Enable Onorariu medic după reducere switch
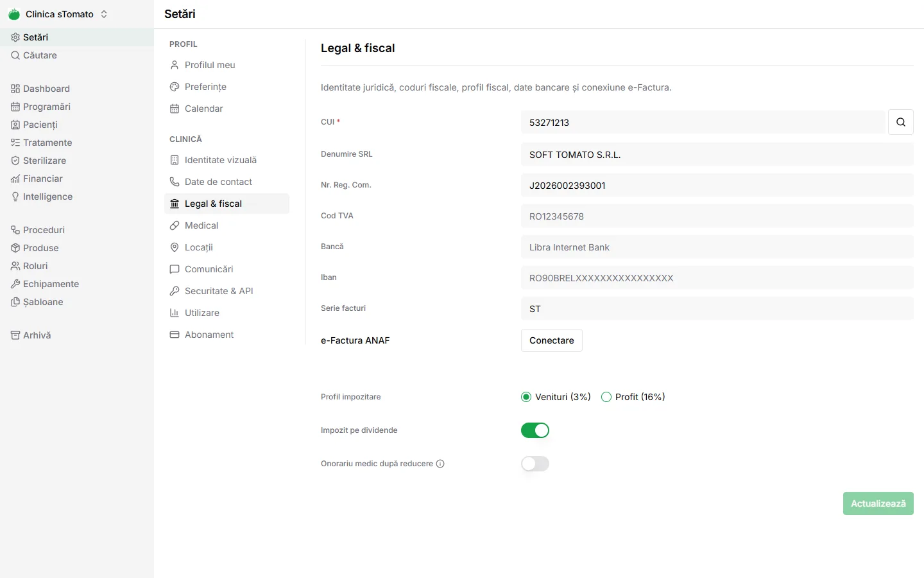 point(535,464)
